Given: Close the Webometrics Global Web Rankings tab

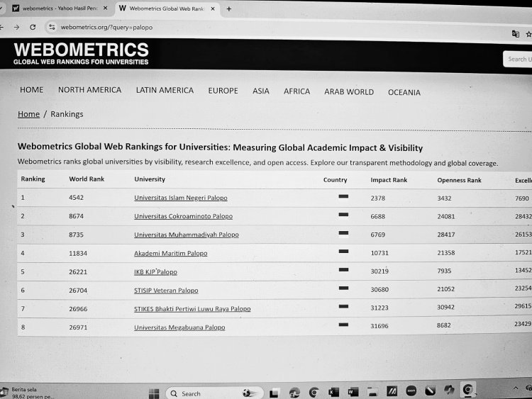Looking at the screenshot, I should [x=213, y=9].
